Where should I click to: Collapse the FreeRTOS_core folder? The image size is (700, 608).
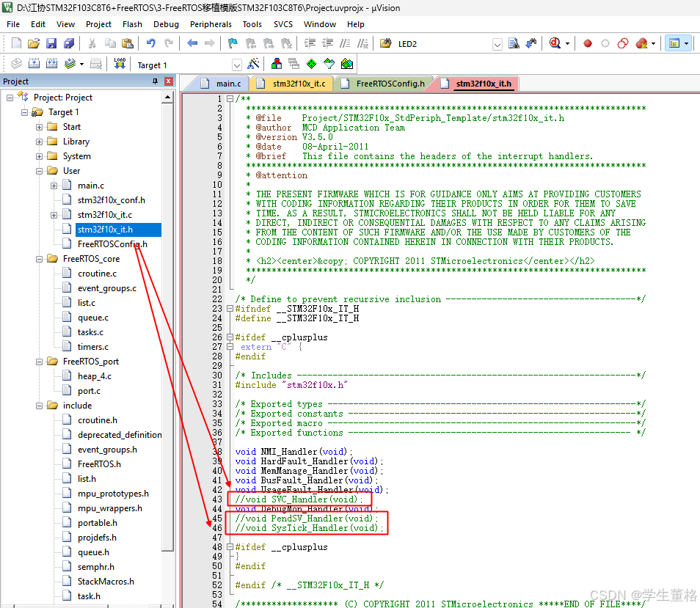[x=40, y=259]
